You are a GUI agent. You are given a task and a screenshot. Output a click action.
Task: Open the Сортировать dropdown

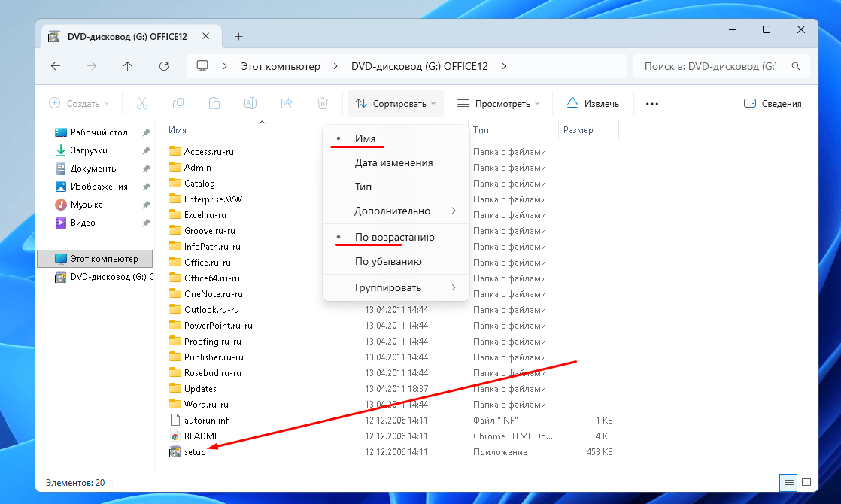point(396,104)
